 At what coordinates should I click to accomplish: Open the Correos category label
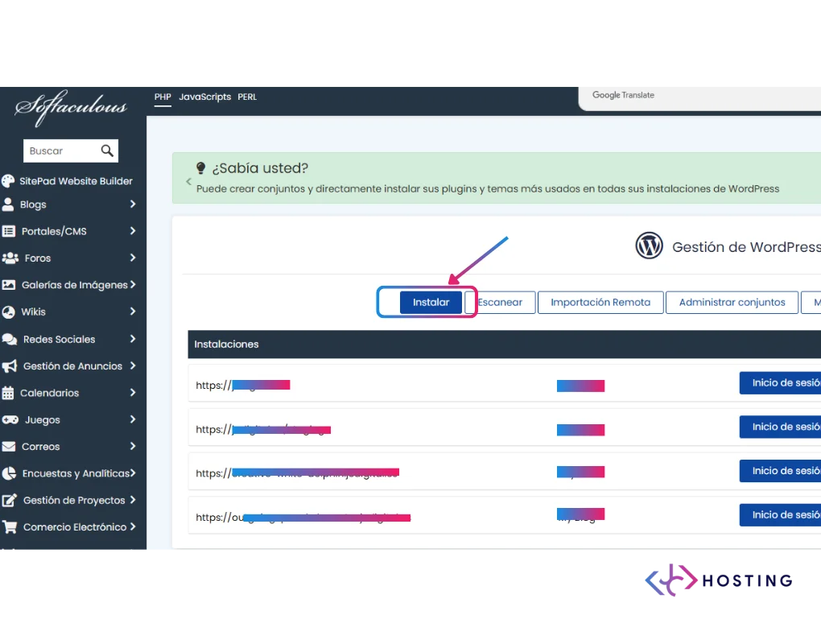click(40, 447)
